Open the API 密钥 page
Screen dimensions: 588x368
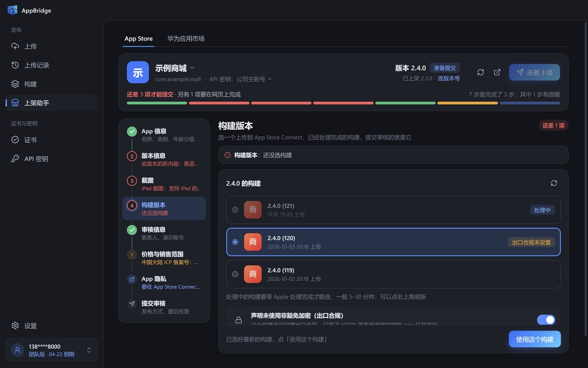51,159
